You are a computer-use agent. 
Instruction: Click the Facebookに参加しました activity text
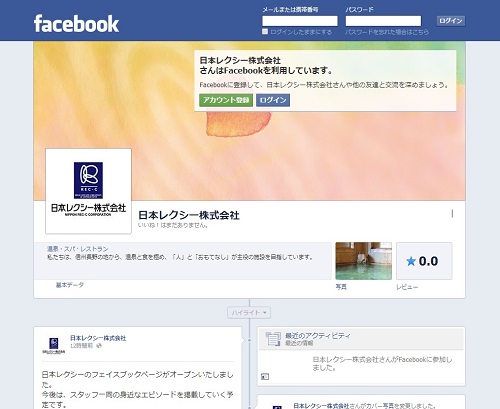tap(382, 364)
